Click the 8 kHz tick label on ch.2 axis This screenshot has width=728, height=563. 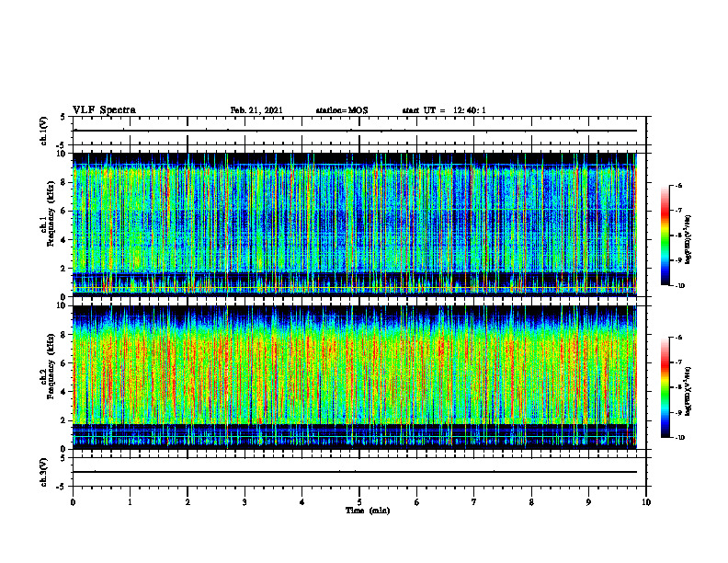(64, 335)
